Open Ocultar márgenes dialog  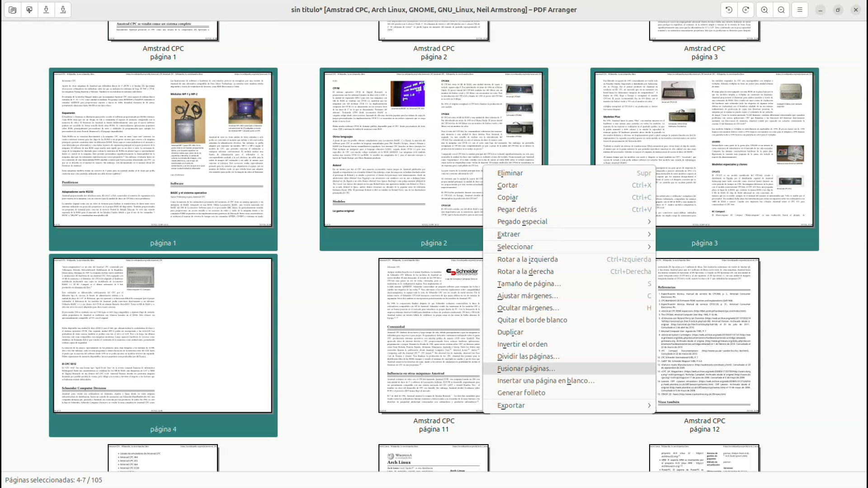click(570, 308)
